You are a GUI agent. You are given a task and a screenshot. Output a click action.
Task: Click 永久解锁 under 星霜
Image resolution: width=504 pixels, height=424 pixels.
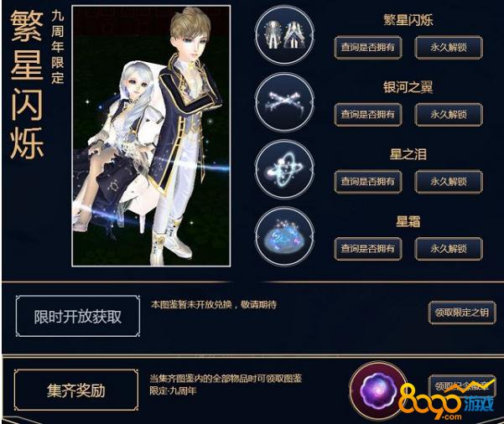(449, 248)
